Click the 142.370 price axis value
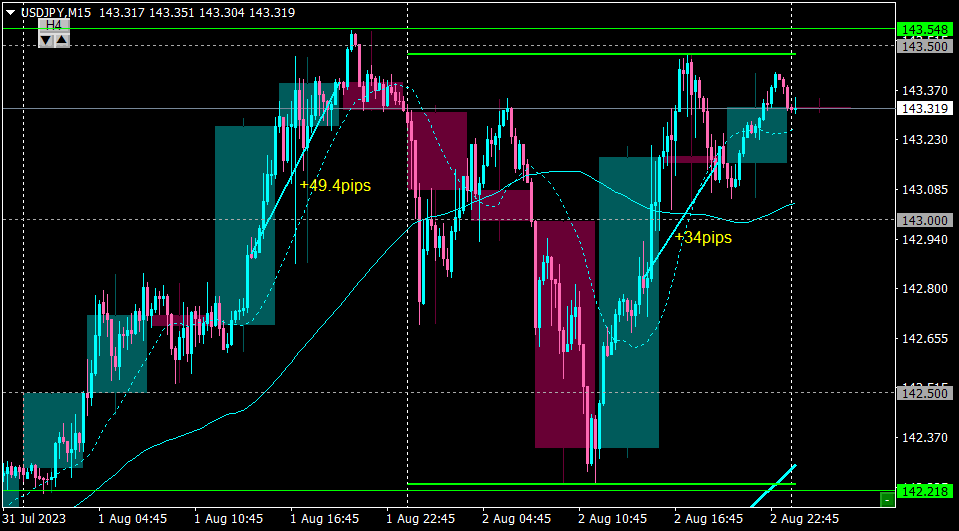Viewport: 959px width, 531px height. [925, 437]
